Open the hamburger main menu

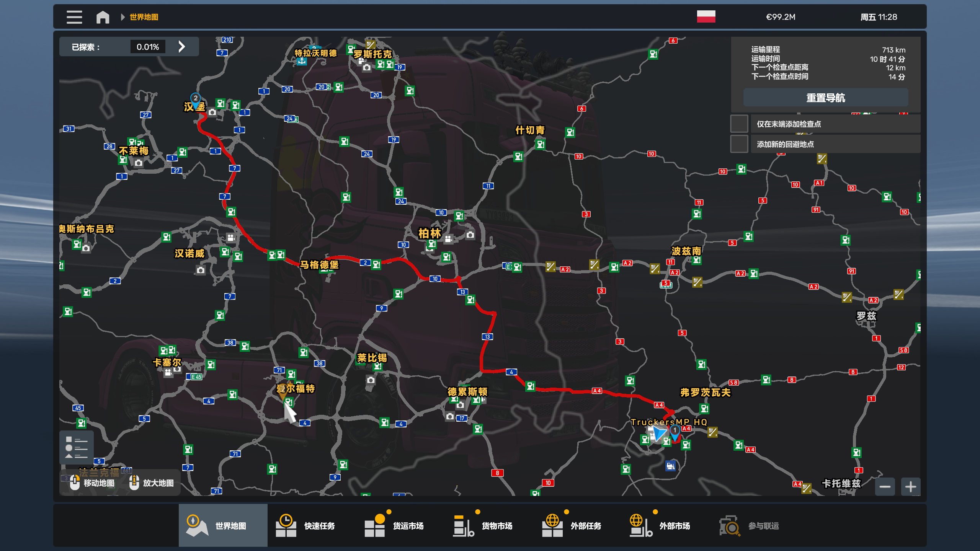click(x=74, y=17)
